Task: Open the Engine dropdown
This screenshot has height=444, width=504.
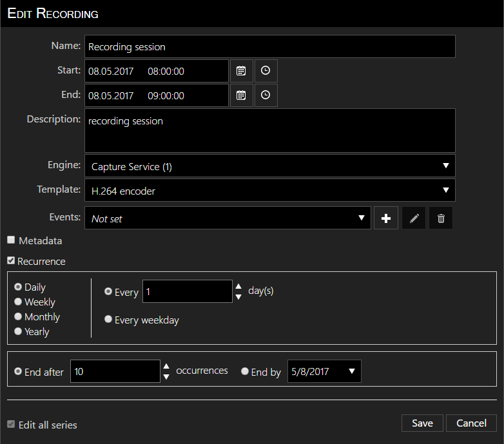Action: [269, 166]
